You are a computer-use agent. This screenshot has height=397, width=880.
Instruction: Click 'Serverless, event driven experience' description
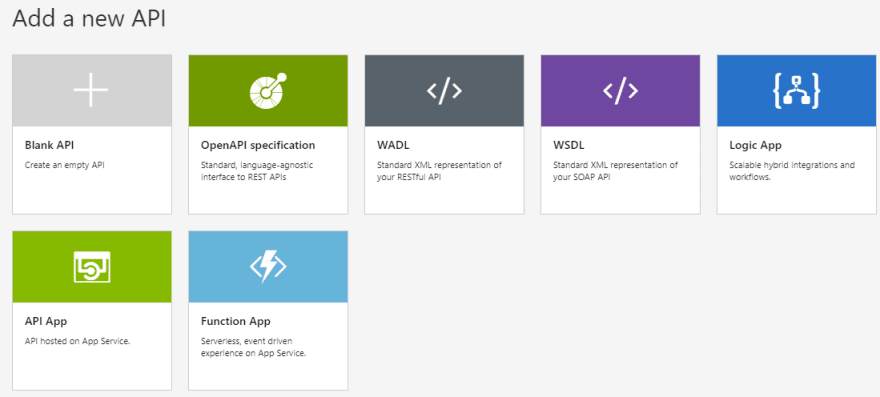(254, 348)
